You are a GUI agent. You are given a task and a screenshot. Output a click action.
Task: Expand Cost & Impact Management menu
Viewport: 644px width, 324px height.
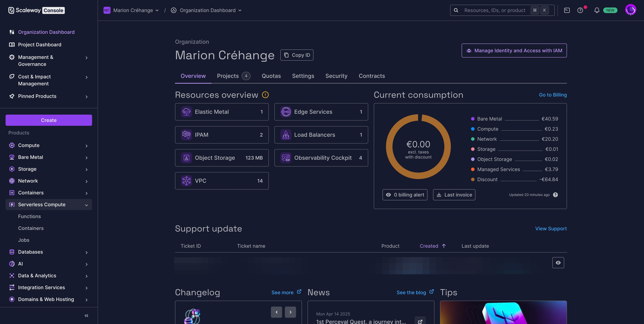click(49, 80)
